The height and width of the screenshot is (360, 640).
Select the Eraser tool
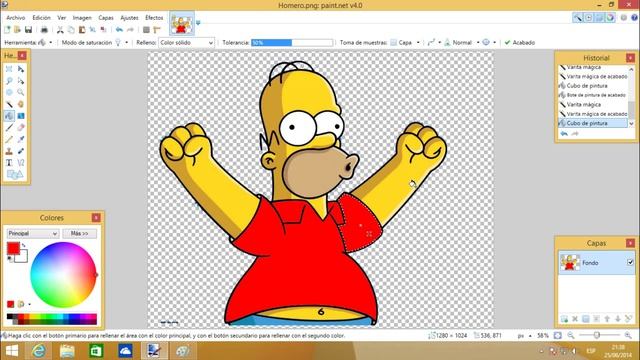[21, 127]
